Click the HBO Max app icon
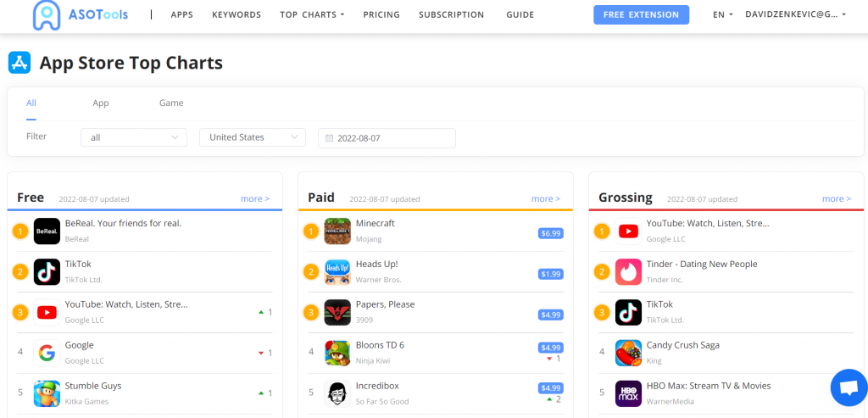The image size is (868, 418). (x=628, y=393)
